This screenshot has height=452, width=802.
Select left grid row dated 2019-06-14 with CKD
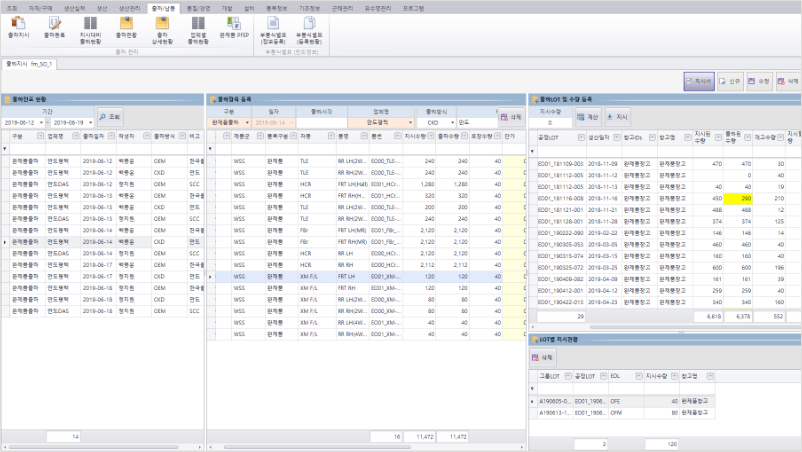point(102,242)
